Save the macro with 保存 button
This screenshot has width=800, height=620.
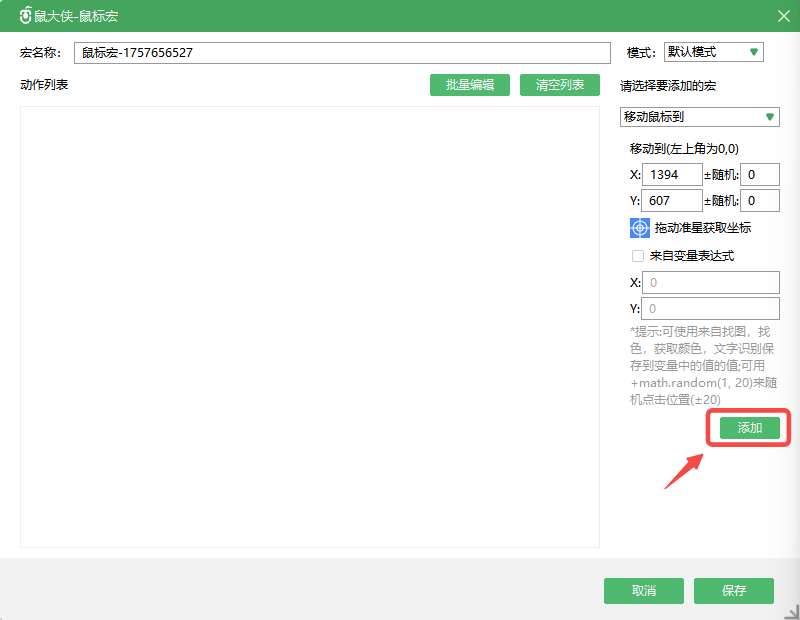(x=734, y=591)
